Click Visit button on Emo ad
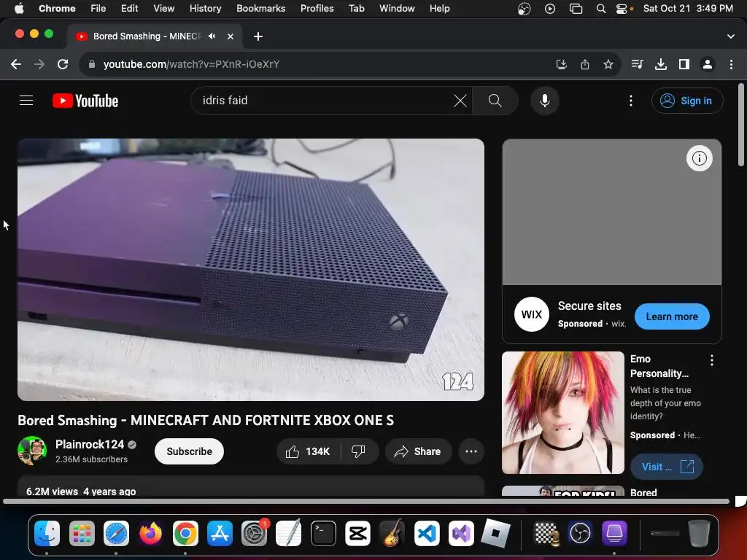This screenshot has height=560, width=747. tap(667, 467)
